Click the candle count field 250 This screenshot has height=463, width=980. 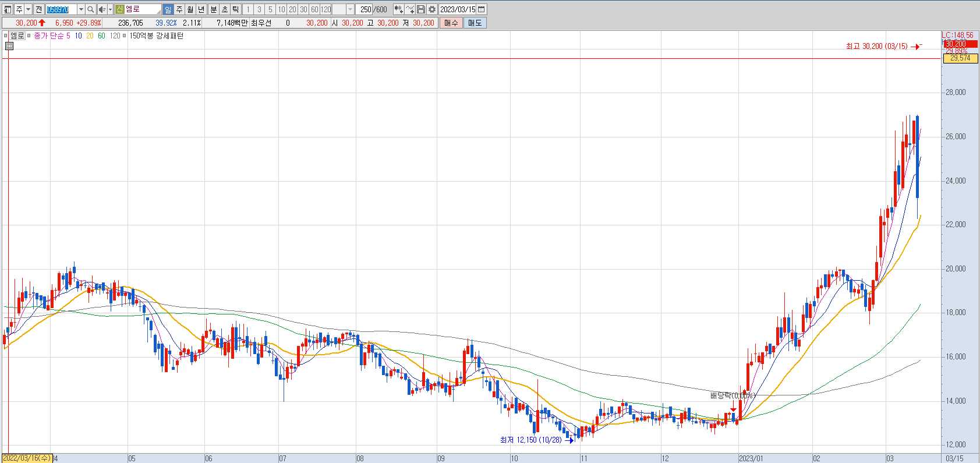[x=365, y=9]
